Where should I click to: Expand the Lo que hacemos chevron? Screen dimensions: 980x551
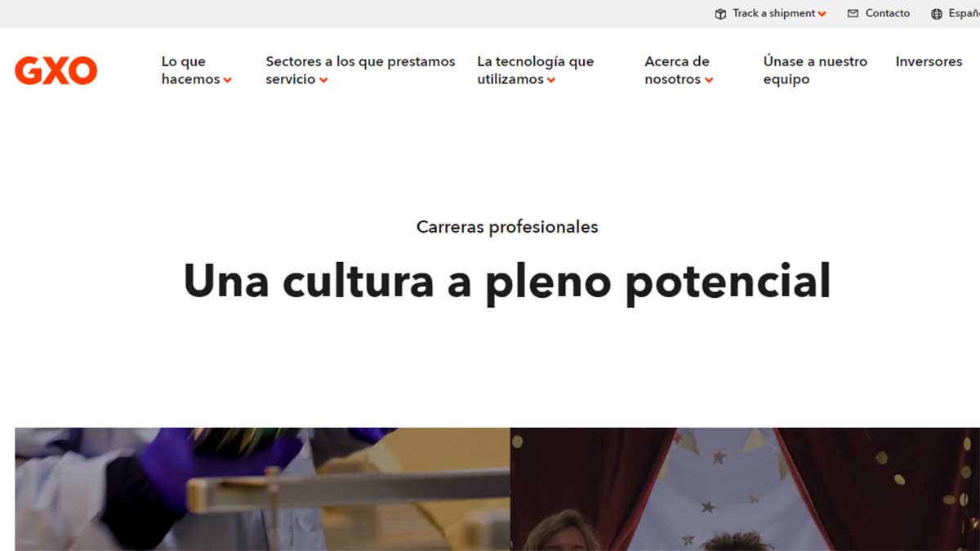point(228,80)
